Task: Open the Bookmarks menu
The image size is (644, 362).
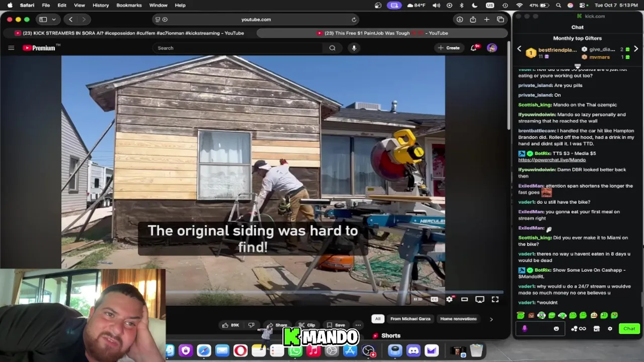Action: (x=129, y=5)
